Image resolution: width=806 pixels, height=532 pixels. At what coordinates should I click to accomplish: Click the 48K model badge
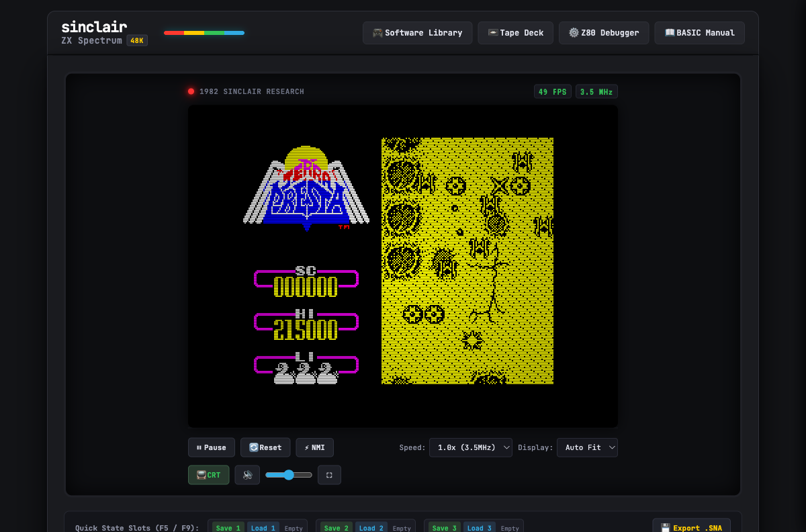pos(137,40)
